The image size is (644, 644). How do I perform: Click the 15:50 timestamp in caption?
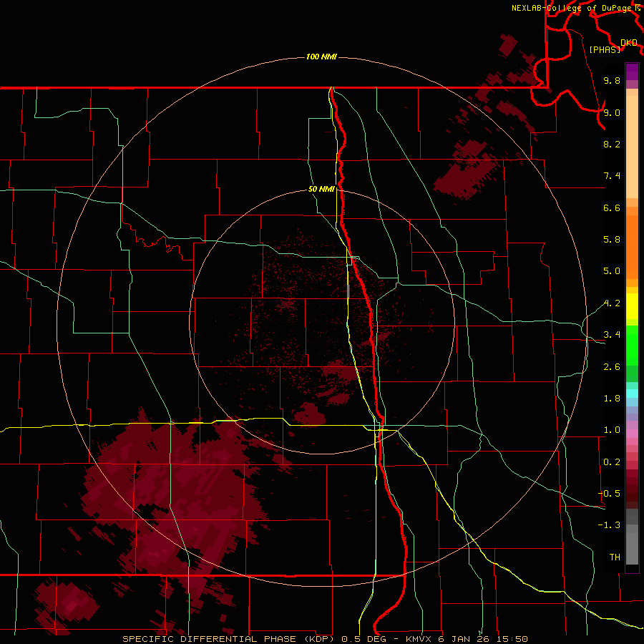coord(512,639)
